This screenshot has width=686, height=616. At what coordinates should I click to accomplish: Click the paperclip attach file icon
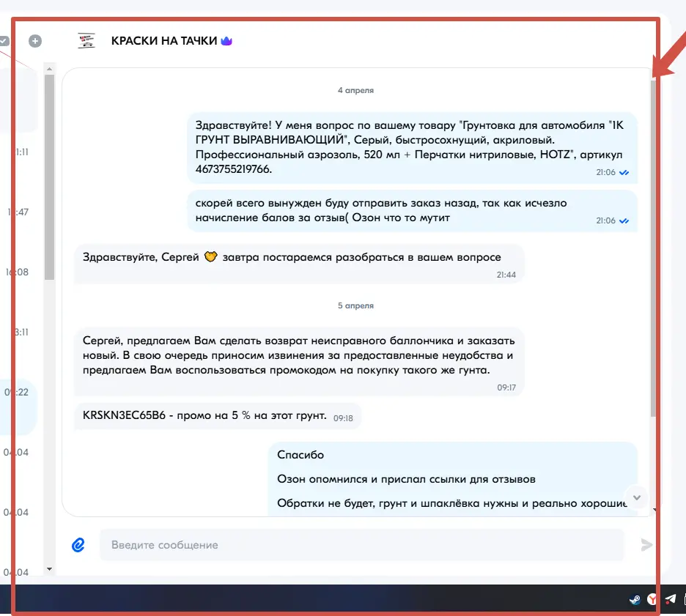(78, 545)
